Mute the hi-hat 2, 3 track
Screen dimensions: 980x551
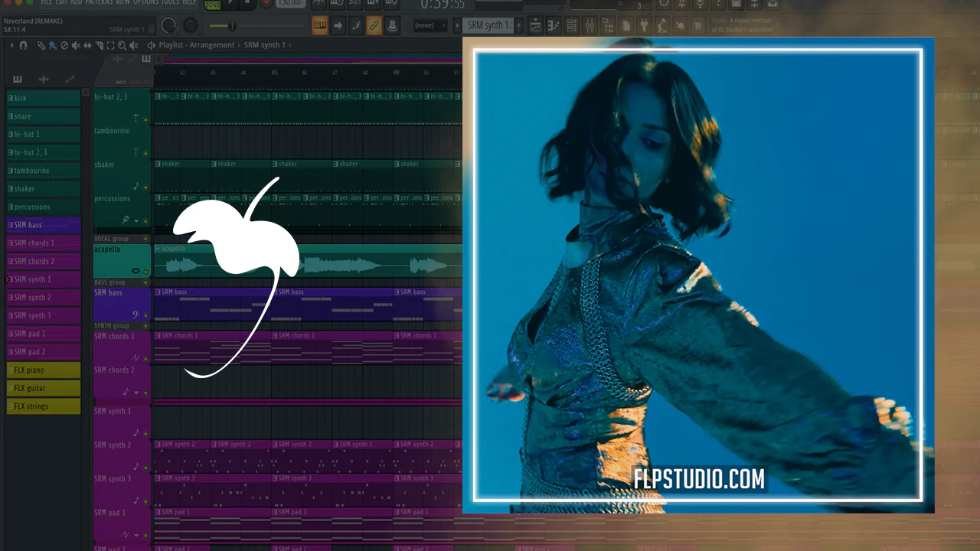pyautogui.click(x=145, y=120)
